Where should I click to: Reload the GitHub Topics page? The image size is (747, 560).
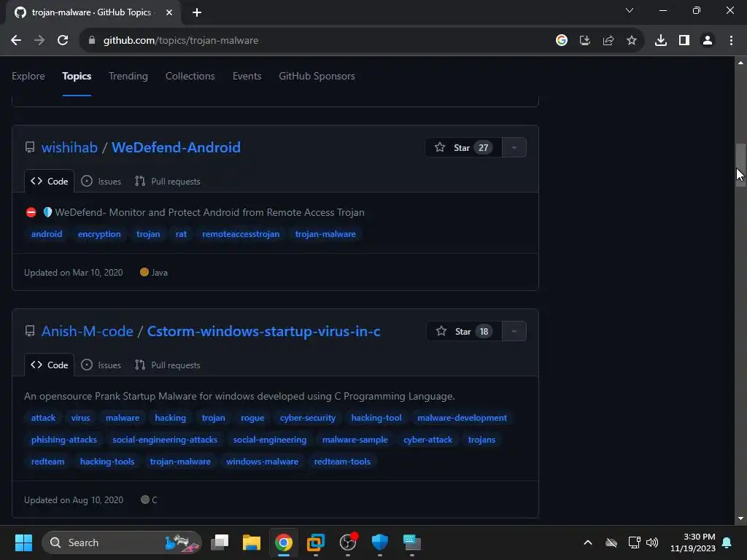pyautogui.click(x=63, y=41)
